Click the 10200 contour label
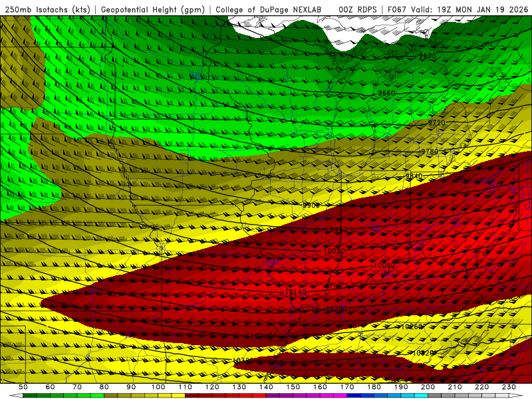532x399 pixels. pyautogui.click(x=336, y=309)
